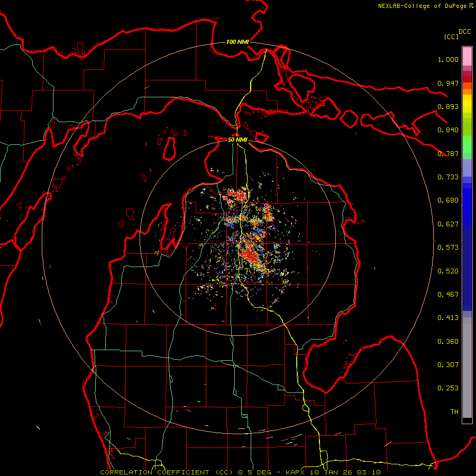Click the 0.840 scale value
The image size is (476, 476).
click(x=448, y=130)
